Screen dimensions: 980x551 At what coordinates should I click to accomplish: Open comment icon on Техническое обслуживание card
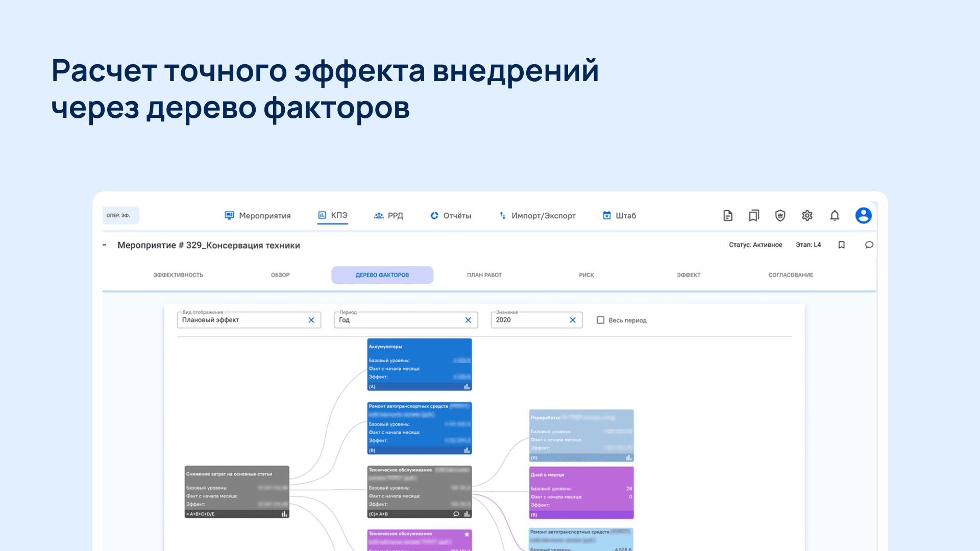(456, 514)
